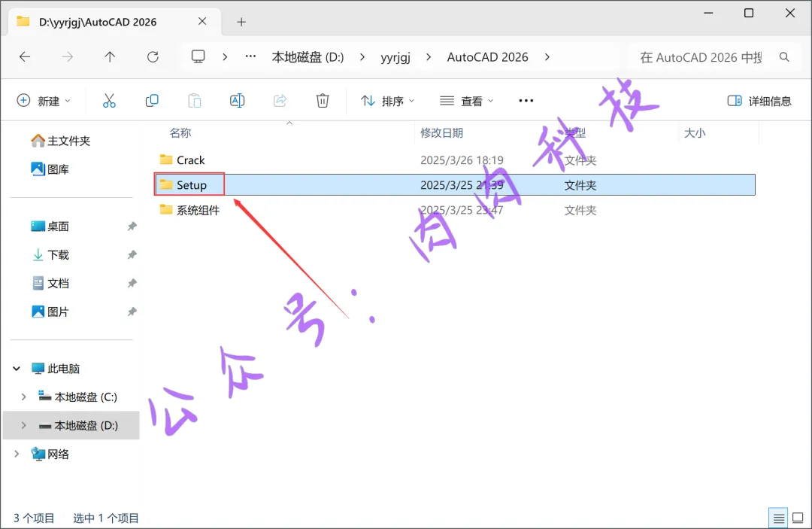Go up one folder level
This screenshot has width=812, height=529.
click(110, 57)
